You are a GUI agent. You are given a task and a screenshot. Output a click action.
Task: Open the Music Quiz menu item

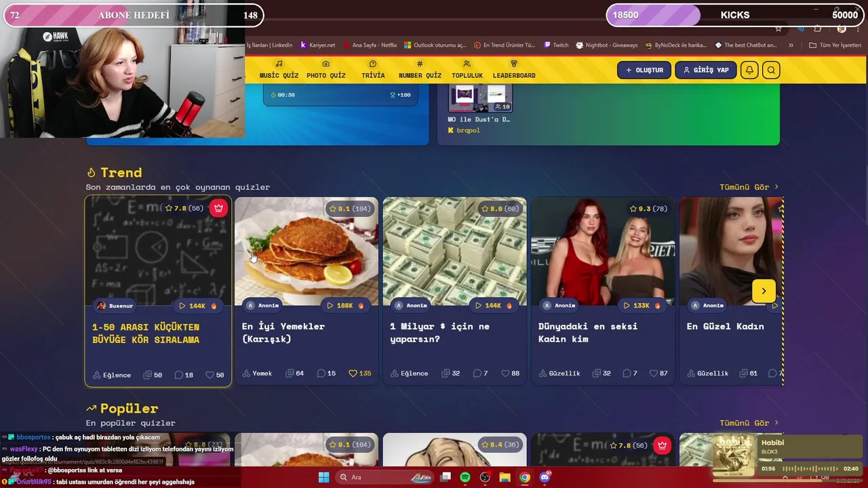click(279, 70)
